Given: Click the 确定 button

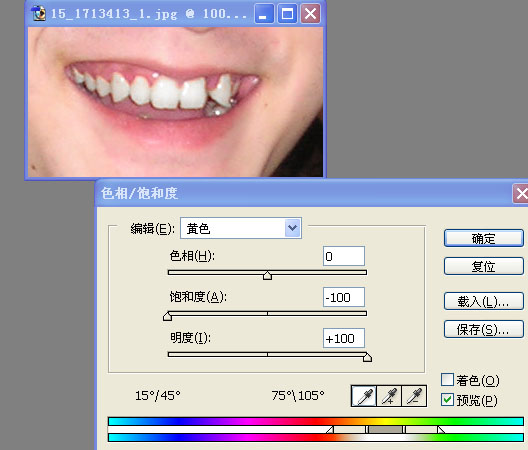Looking at the screenshot, I should tap(484, 238).
